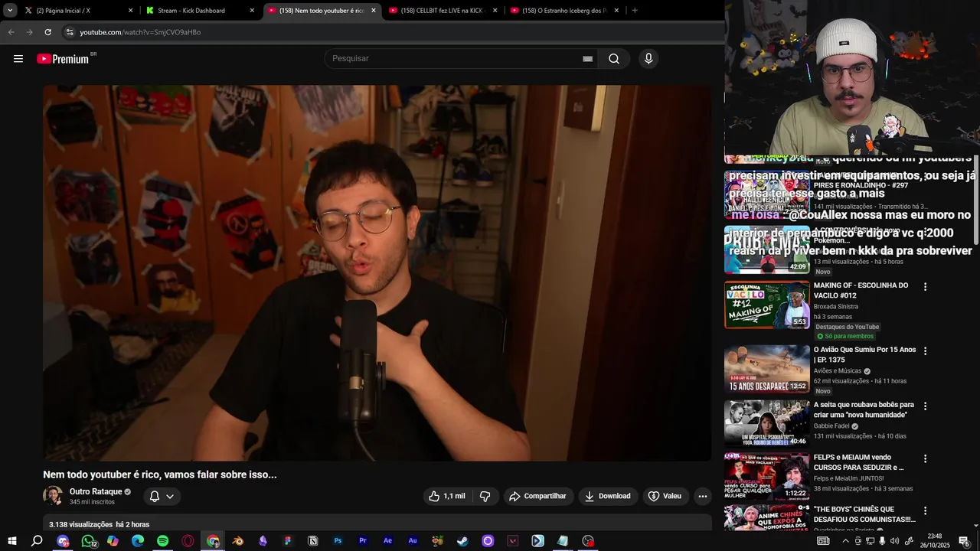The height and width of the screenshot is (551, 980).
Task: Open Premiere Pro from the taskbar
Action: (363, 541)
